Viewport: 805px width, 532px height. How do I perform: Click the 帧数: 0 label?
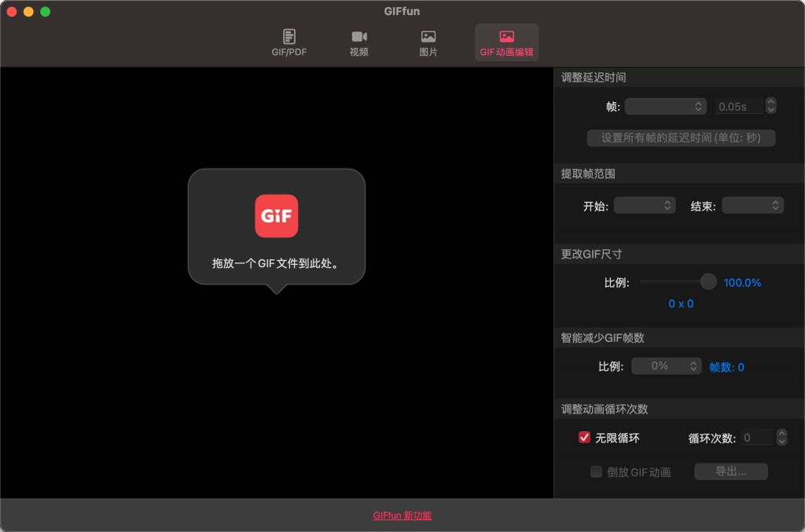[x=726, y=365]
